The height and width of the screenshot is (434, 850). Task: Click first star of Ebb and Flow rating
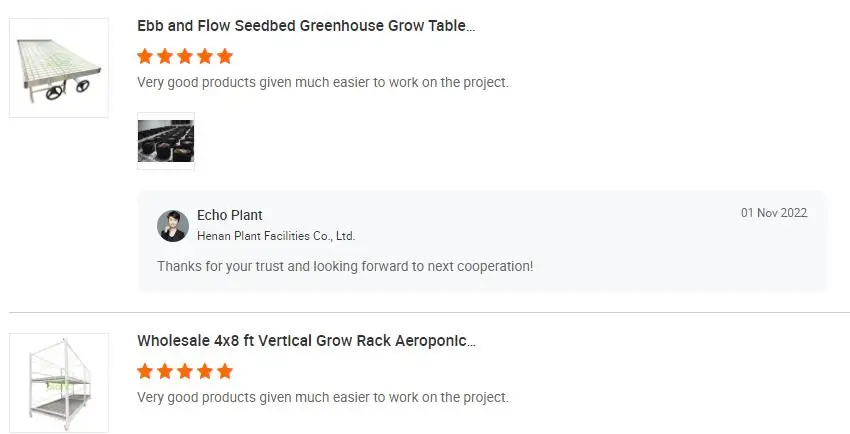[146, 56]
